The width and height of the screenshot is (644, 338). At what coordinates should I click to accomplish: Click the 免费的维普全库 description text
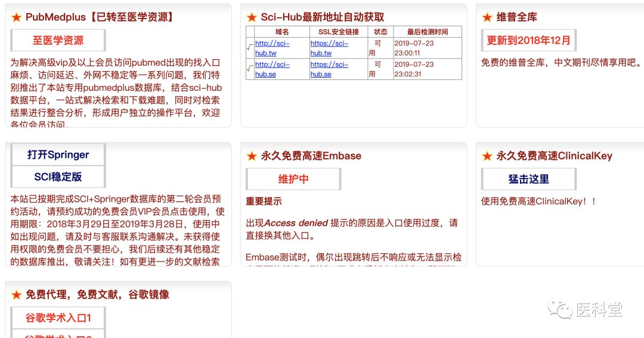click(x=561, y=63)
